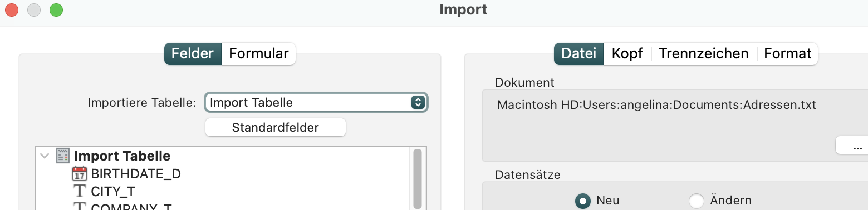
Task: Click the CITY_T text type icon
Action: coord(80,191)
